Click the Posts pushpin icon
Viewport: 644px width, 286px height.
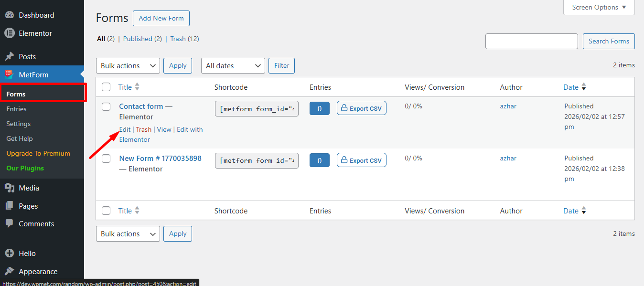[10, 56]
